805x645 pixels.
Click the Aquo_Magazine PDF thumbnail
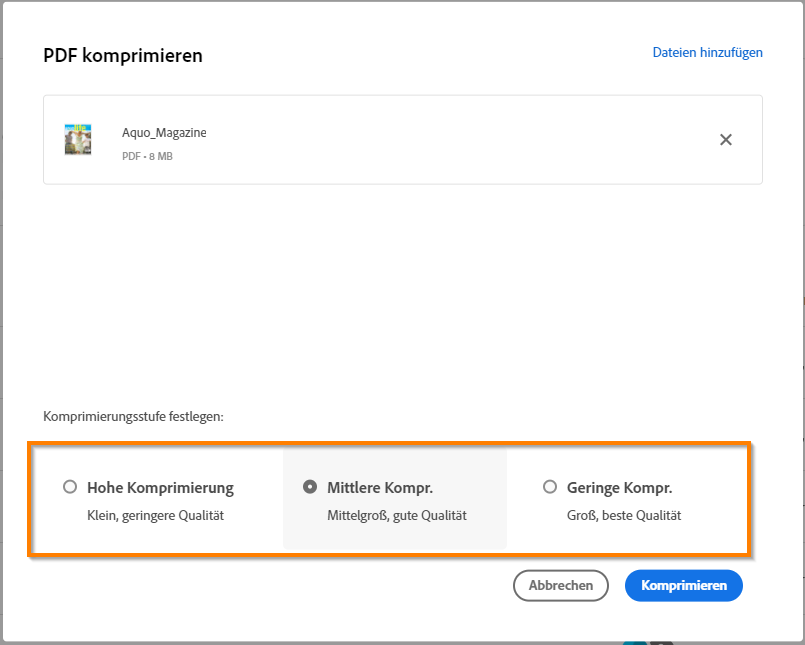coord(78,139)
